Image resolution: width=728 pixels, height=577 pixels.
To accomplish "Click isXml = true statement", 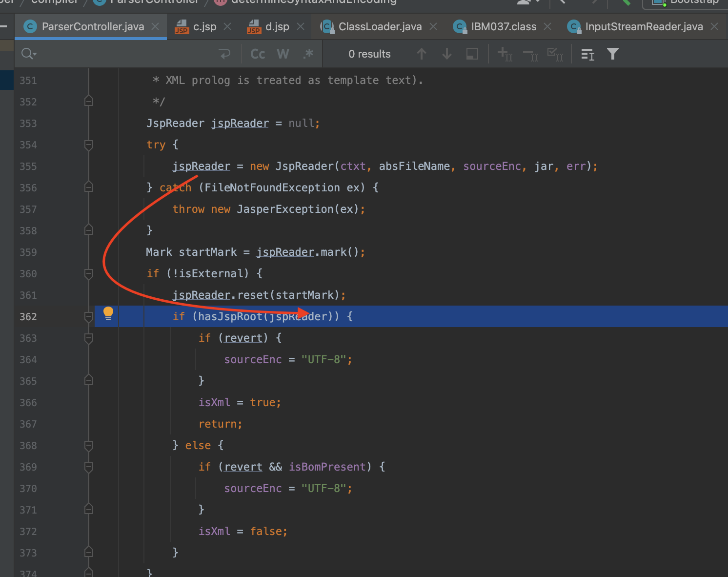I will pyautogui.click(x=240, y=402).
